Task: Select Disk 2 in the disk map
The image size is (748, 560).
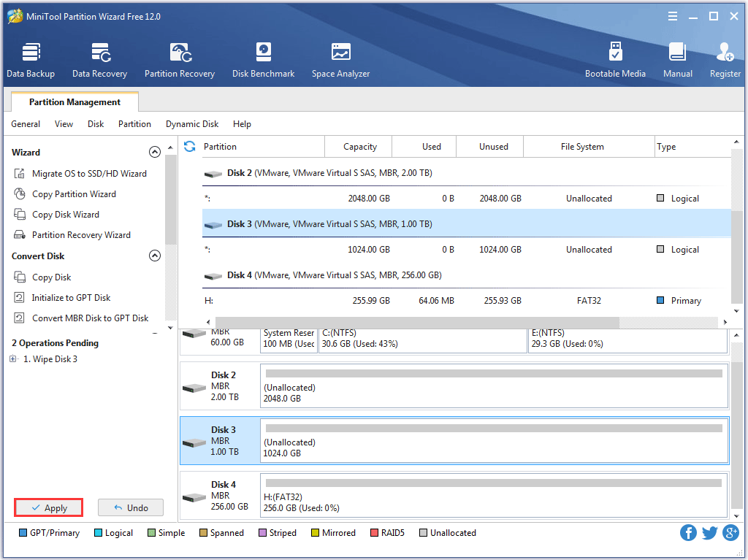Action: click(x=220, y=386)
